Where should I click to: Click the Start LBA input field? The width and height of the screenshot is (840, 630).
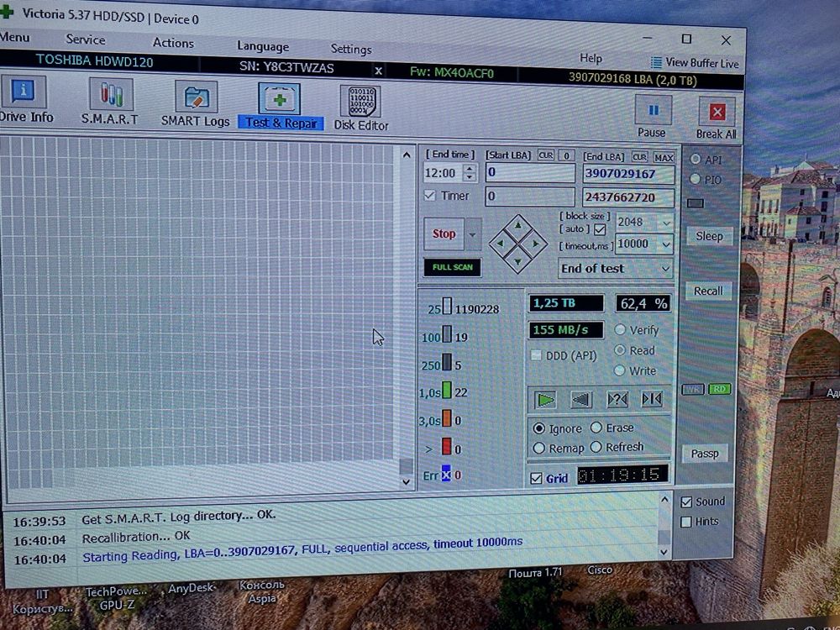pos(530,172)
